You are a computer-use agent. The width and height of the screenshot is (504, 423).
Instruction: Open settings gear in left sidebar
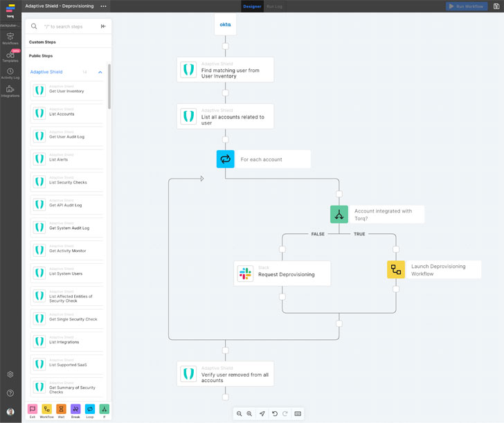click(10, 375)
